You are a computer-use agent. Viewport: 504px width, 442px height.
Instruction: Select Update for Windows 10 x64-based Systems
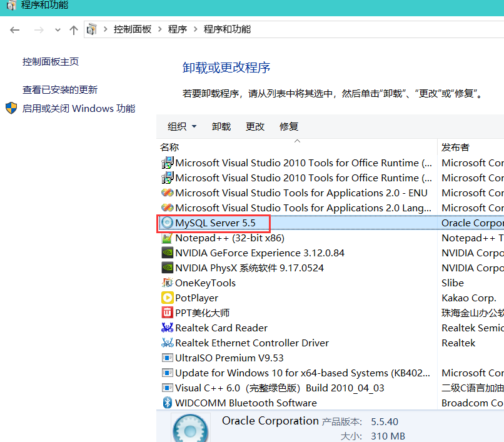[303, 373]
